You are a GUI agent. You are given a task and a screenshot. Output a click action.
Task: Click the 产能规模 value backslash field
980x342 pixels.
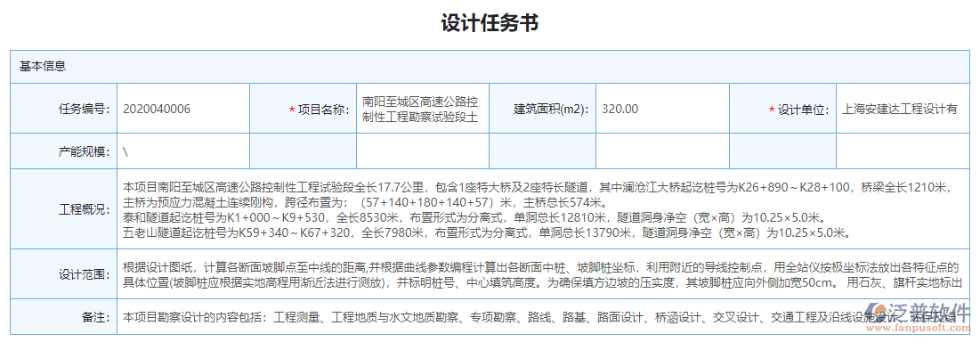183,151
